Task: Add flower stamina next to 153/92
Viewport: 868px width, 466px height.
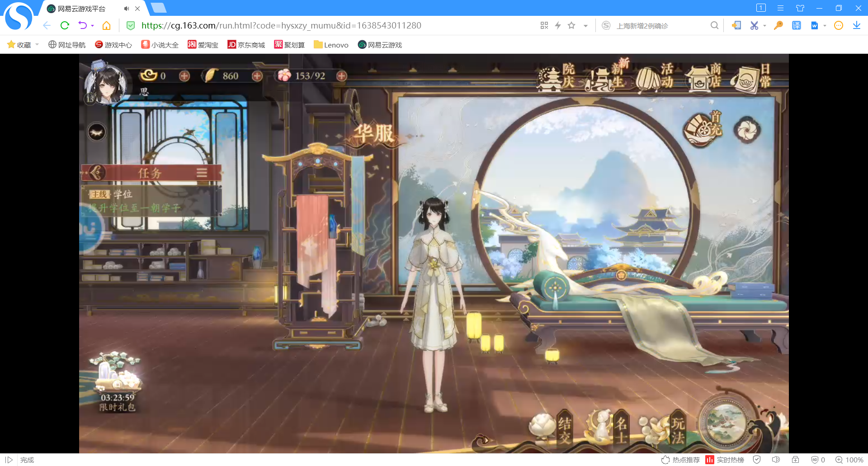Action: coord(342,76)
